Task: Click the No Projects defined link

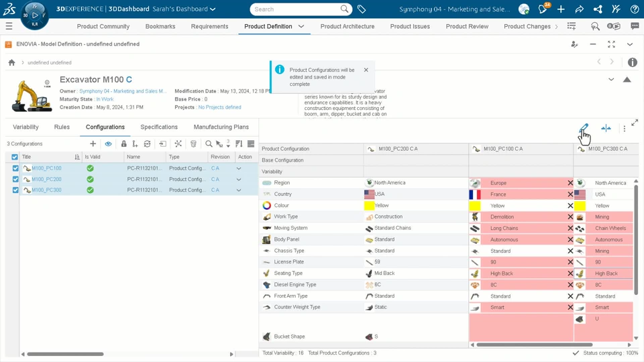Action: pyautogui.click(x=220, y=107)
